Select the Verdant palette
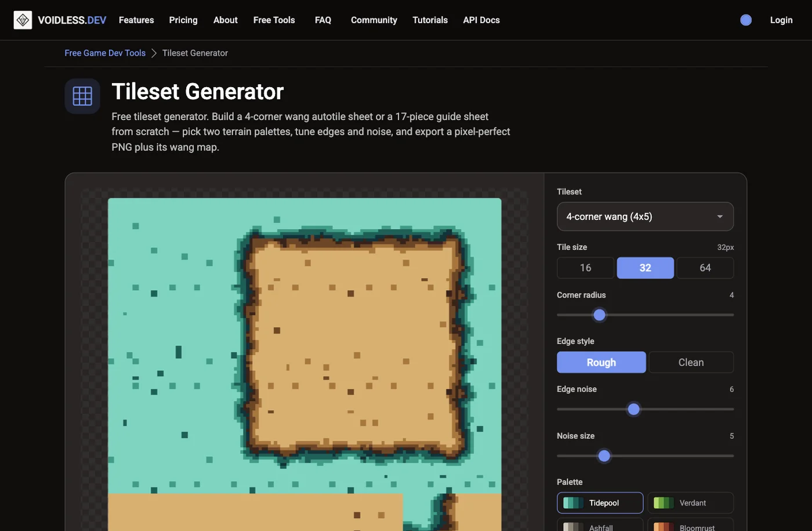Viewport: 812px width, 531px height. [690, 503]
